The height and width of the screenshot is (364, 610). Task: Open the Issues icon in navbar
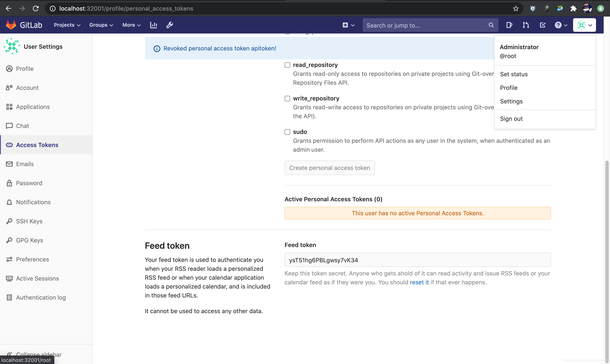click(x=509, y=25)
